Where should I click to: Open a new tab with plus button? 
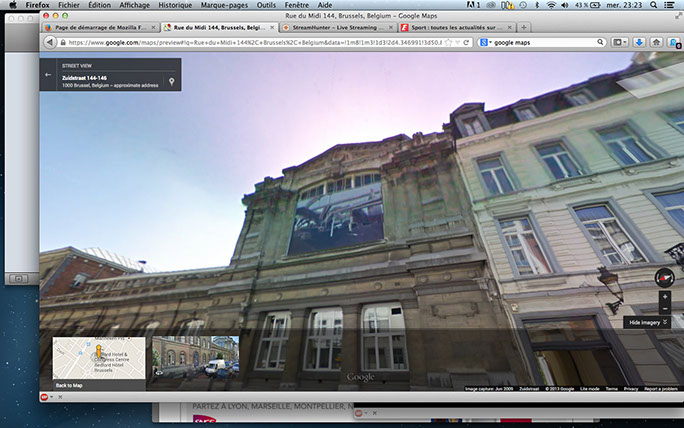(524, 28)
